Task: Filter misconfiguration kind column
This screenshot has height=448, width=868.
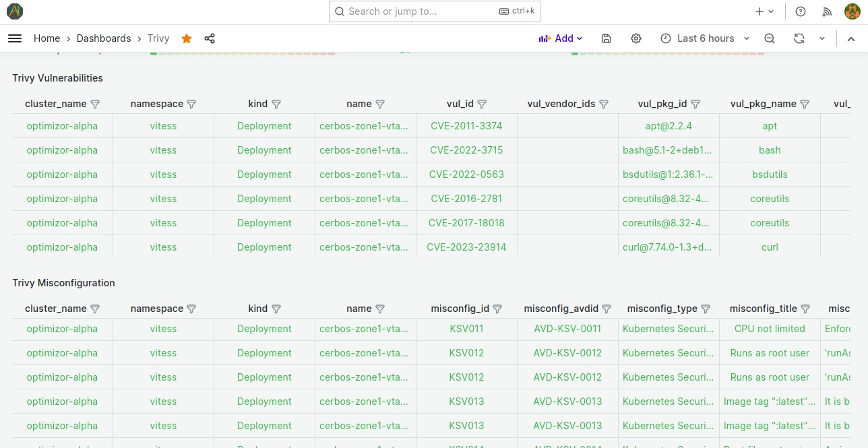Action: 276,309
